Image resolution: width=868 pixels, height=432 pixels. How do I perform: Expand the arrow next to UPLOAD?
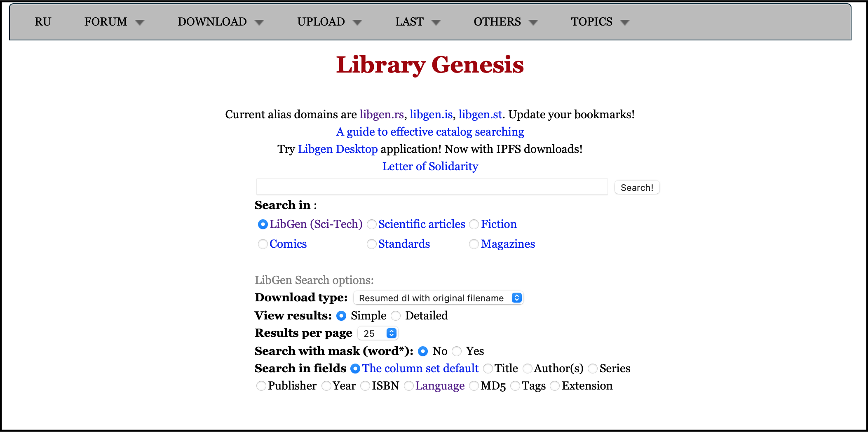tap(357, 23)
